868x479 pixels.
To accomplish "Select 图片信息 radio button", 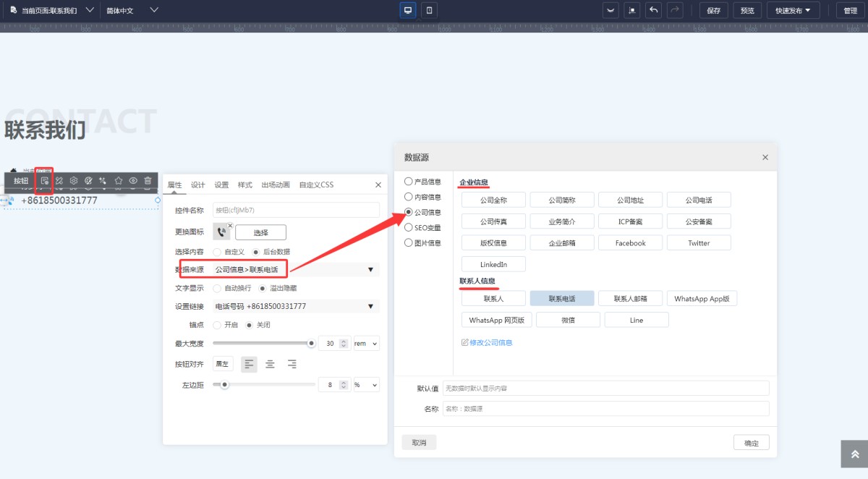I will point(409,242).
